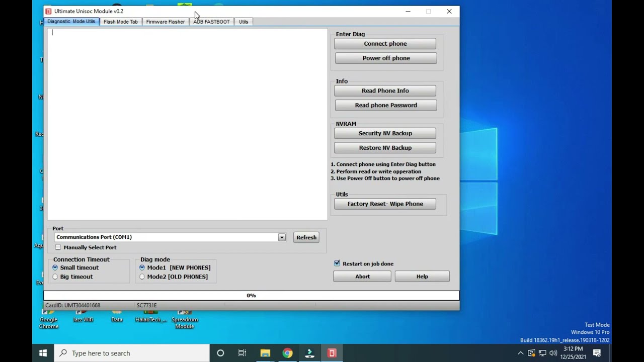Show hidden system tray icons

[x=520, y=353]
